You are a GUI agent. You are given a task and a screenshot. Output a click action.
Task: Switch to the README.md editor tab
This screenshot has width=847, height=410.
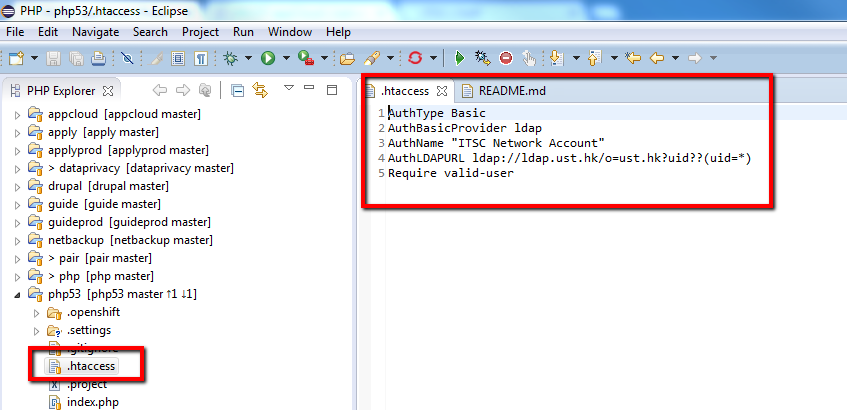coord(511,91)
